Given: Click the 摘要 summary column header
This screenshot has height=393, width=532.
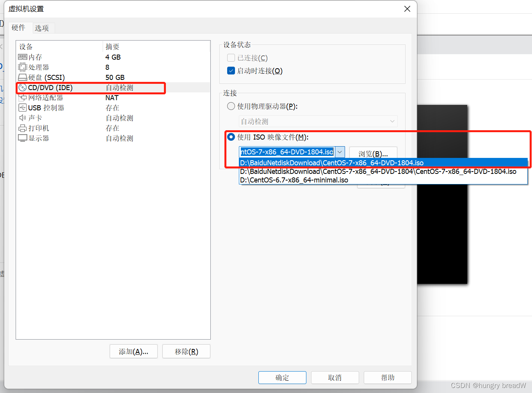Looking at the screenshot, I should pos(112,46).
